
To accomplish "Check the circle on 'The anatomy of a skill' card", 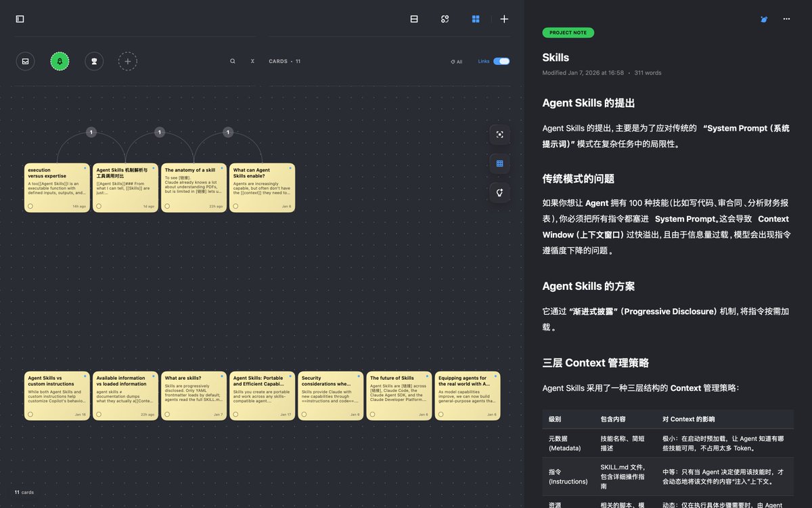I will tap(167, 206).
